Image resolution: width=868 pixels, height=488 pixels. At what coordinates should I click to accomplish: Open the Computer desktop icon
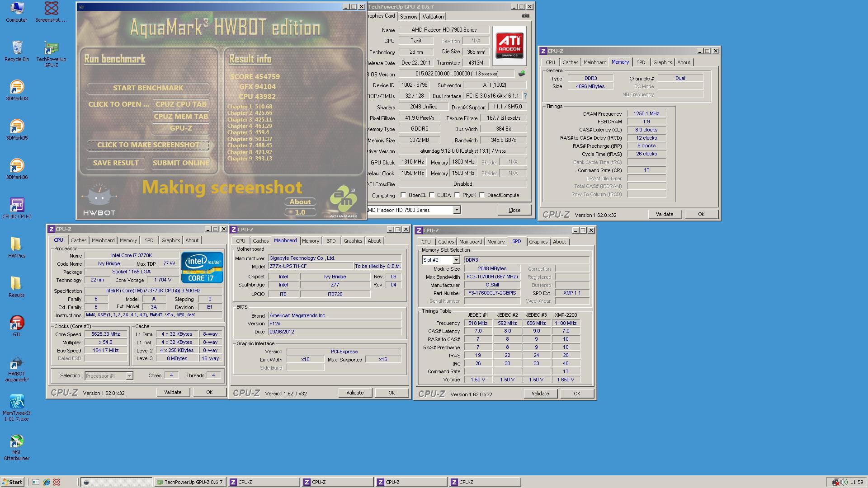16,12
